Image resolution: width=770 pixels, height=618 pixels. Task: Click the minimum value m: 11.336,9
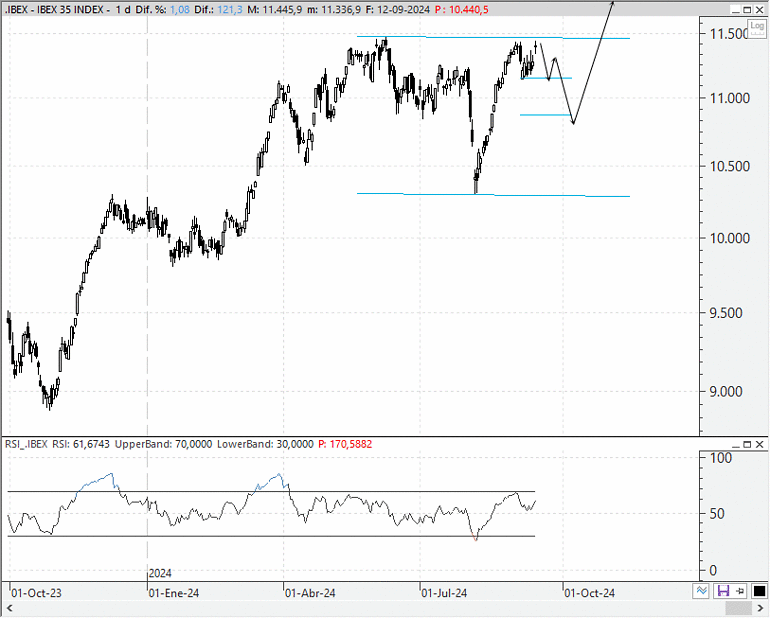(x=333, y=10)
